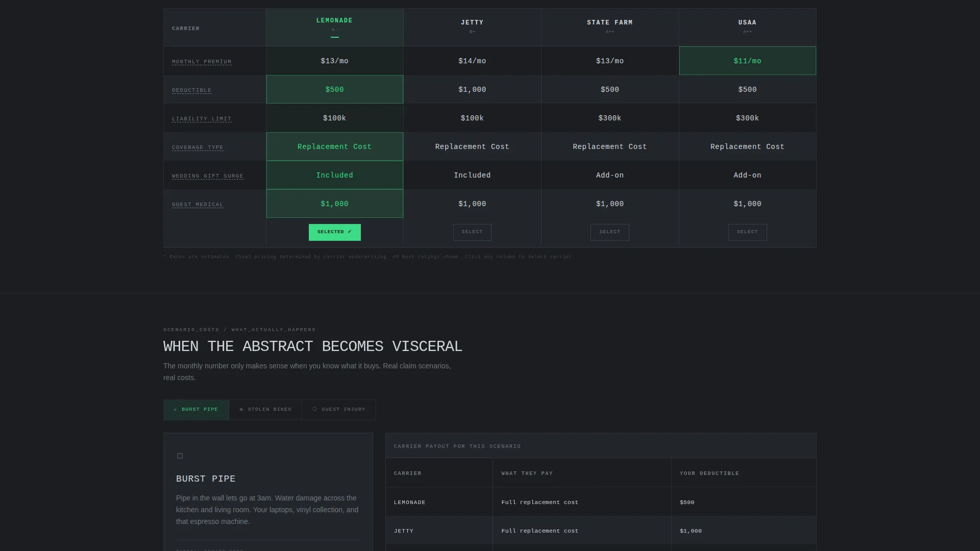Click the square icon above Burst Pipe heading
The width and height of the screenshot is (980, 551).
coord(180,456)
